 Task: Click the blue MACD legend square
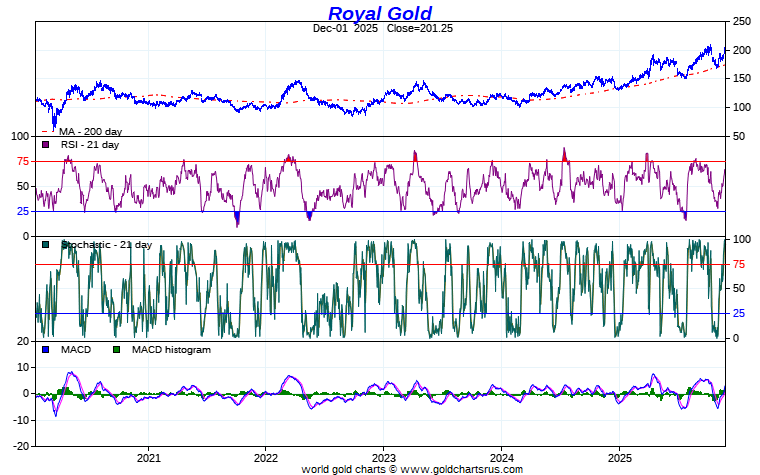45,350
